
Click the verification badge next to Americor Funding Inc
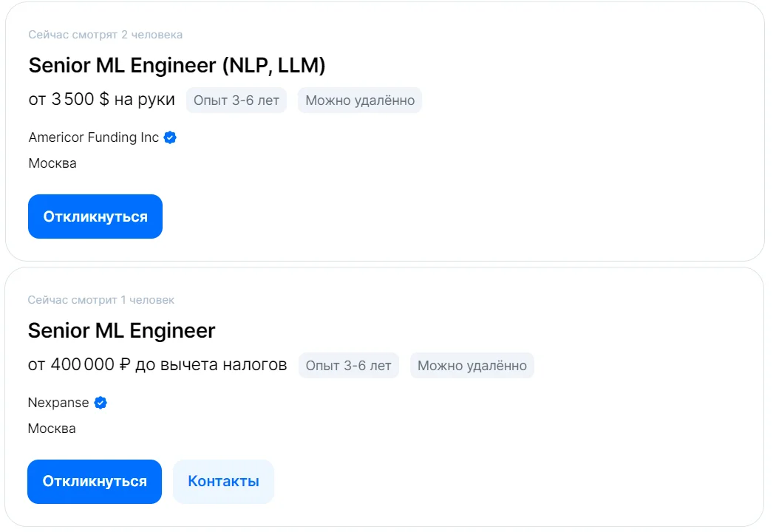click(169, 137)
